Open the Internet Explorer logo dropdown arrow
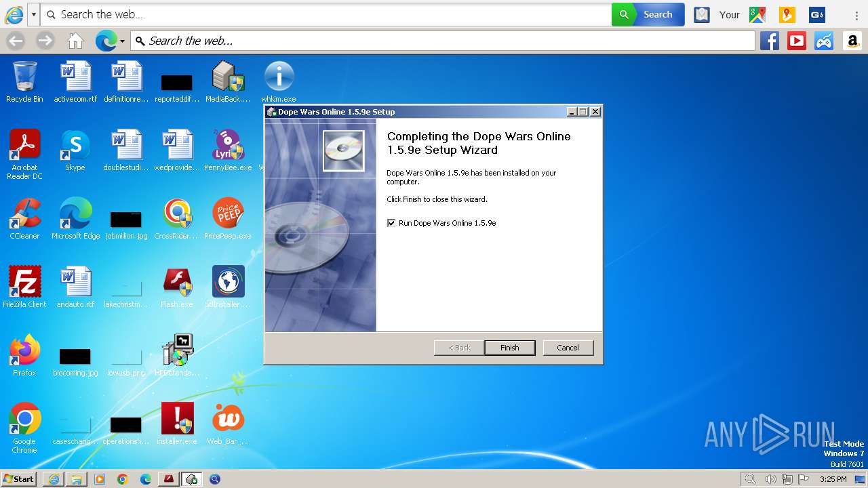This screenshot has width=868, height=488. (33, 14)
